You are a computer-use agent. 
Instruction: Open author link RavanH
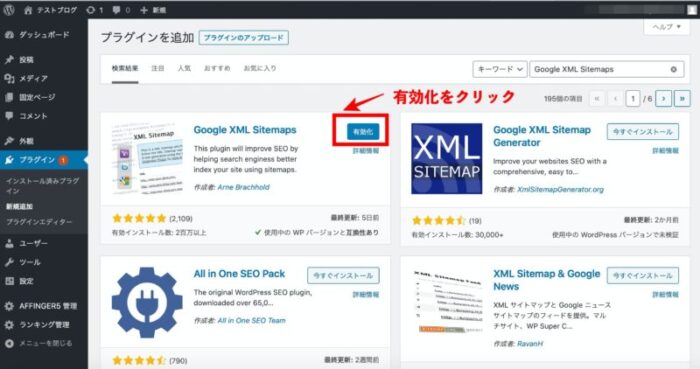(530, 344)
